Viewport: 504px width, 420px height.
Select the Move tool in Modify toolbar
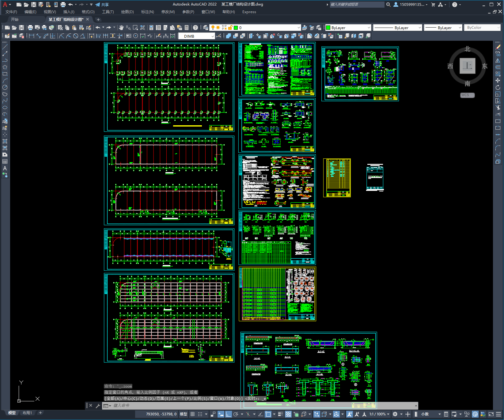(x=498, y=81)
